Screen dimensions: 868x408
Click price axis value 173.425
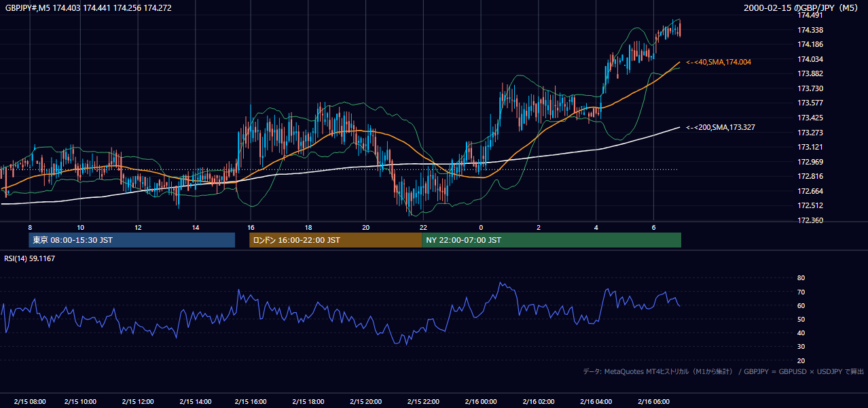(810, 118)
